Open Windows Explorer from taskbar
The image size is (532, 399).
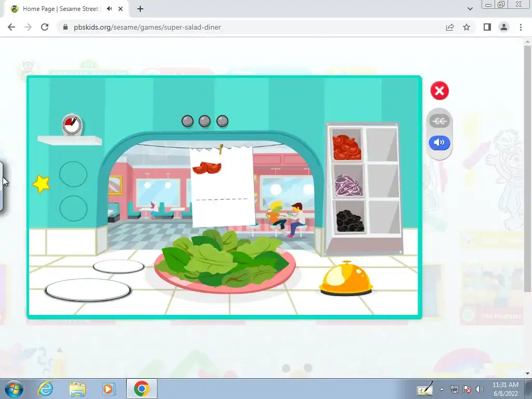coord(77,389)
